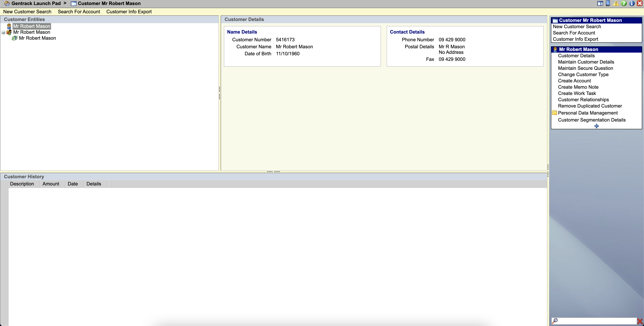Click the blue information icon
This screenshot has width=644, height=326.
click(x=632, y=3)
